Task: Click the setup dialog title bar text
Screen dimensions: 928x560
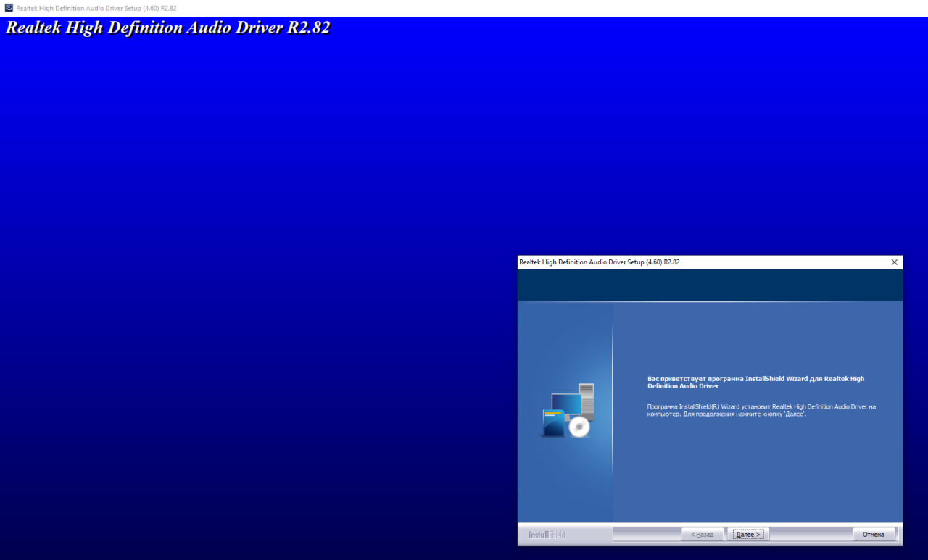Action: (600, 262)
